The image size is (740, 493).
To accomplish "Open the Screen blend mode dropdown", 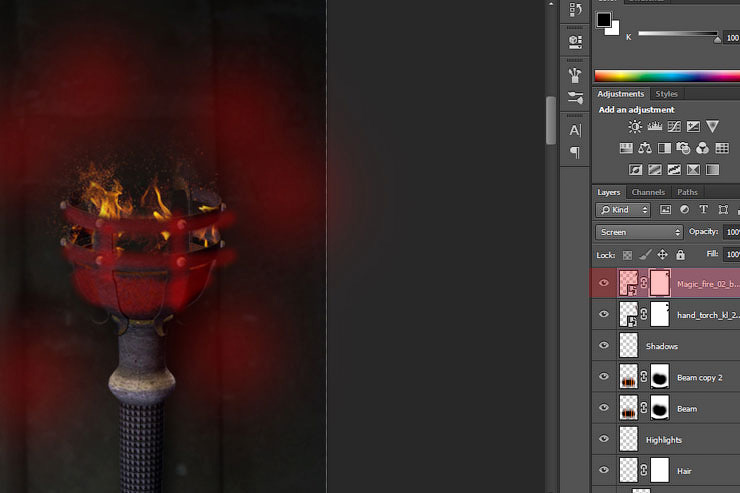I will tap(638, 232).
